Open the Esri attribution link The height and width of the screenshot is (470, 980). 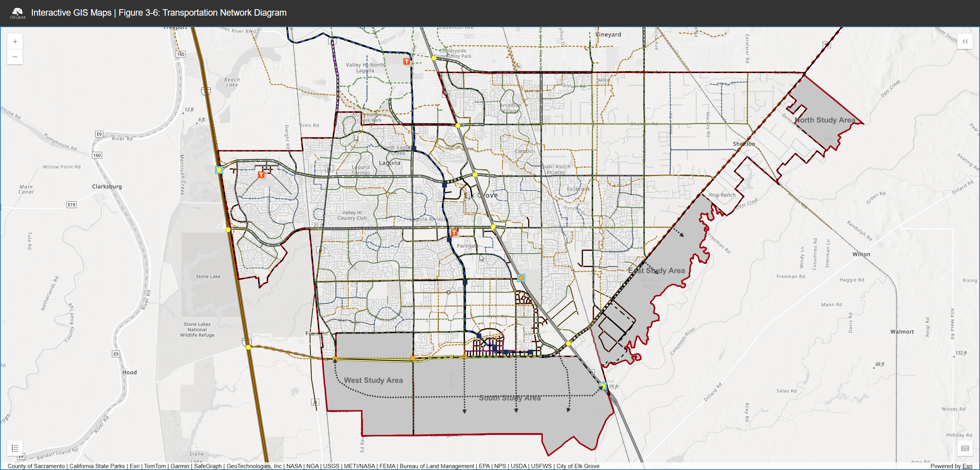tap(967, 466)
